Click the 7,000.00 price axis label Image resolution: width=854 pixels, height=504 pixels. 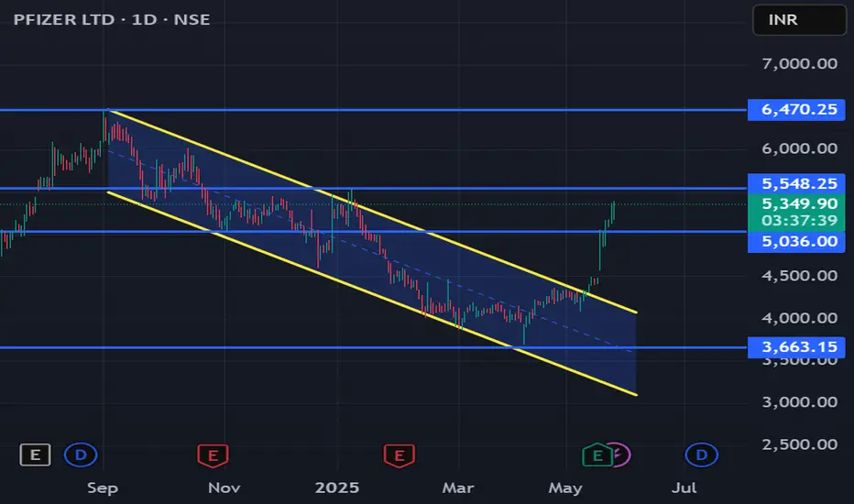pyautogui.click(x=799, y=64)
